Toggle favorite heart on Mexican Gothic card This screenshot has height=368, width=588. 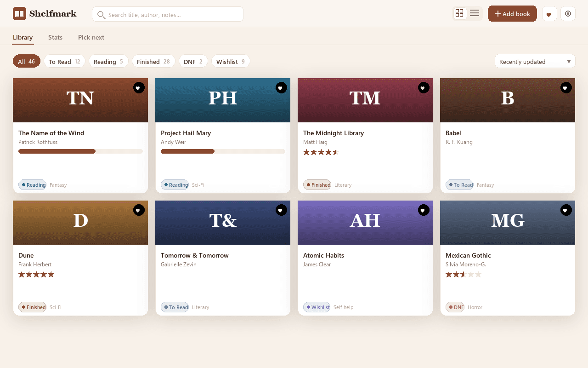tap(566, 210)
